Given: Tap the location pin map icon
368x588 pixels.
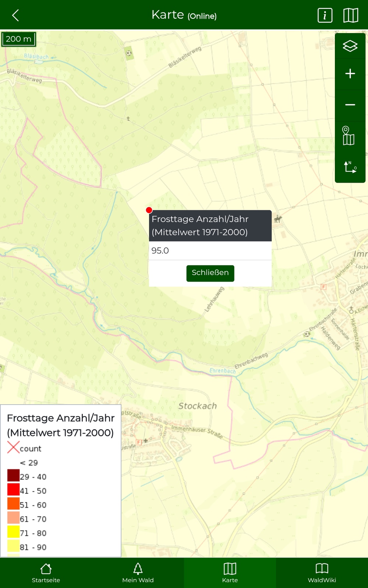Looking at the screenshot, I should pos(348,136).
